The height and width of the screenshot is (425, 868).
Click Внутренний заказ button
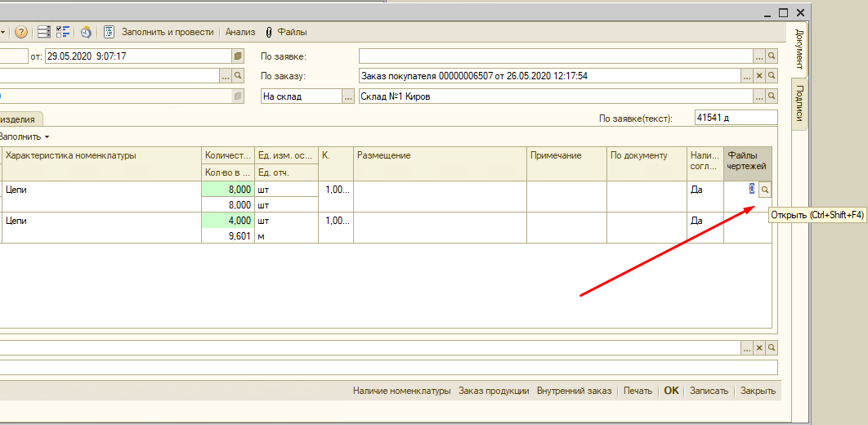pyautogui.click(x=574, y=391)
